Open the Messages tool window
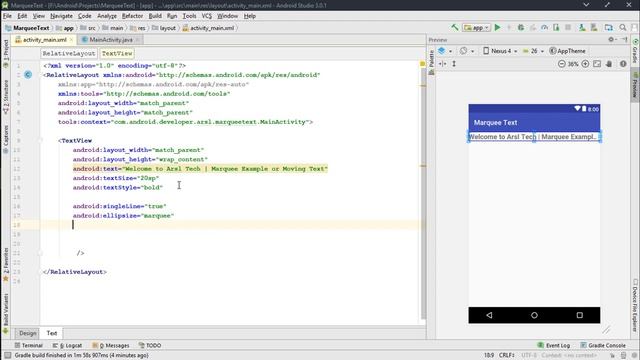Screen dimensions: 640x360 pyautogui.click(x=111, y=345)
